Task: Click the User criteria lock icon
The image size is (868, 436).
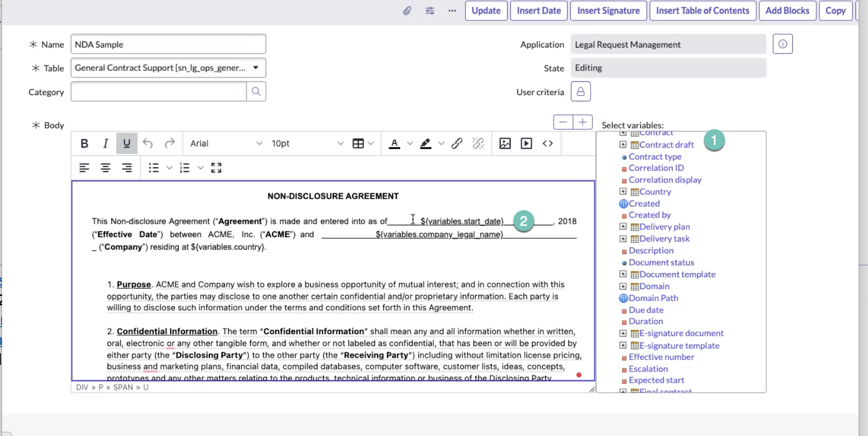Action: tap(580, 91)
